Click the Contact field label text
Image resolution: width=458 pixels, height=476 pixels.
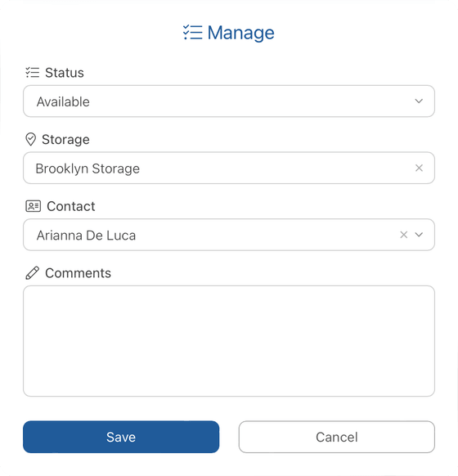pyautogui.click(x=70, y=206)
